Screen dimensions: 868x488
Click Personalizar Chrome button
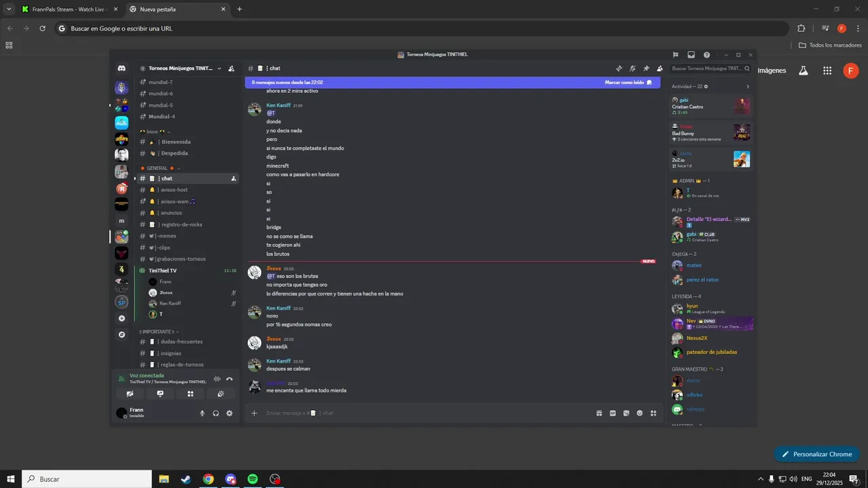[x=817, y=454]
